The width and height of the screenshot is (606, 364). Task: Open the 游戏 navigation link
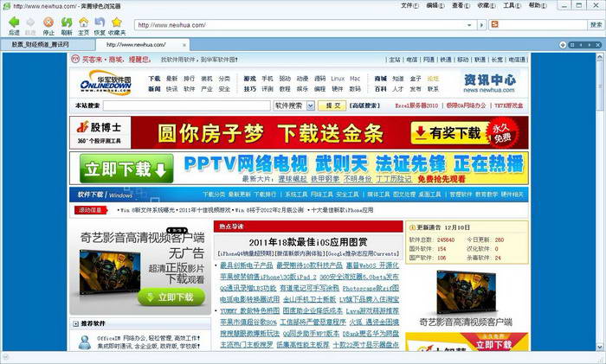(249, 79)
